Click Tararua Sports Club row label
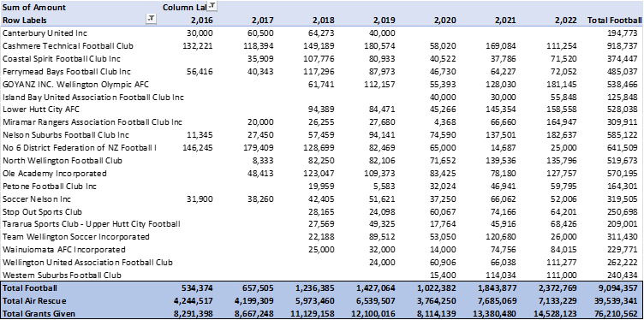 [x=92, y=224]
